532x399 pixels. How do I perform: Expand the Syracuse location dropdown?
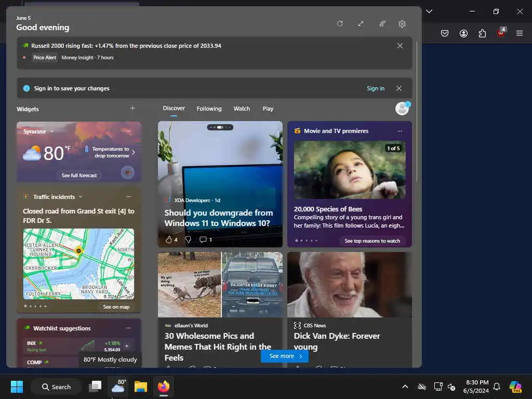coord(52,131)
